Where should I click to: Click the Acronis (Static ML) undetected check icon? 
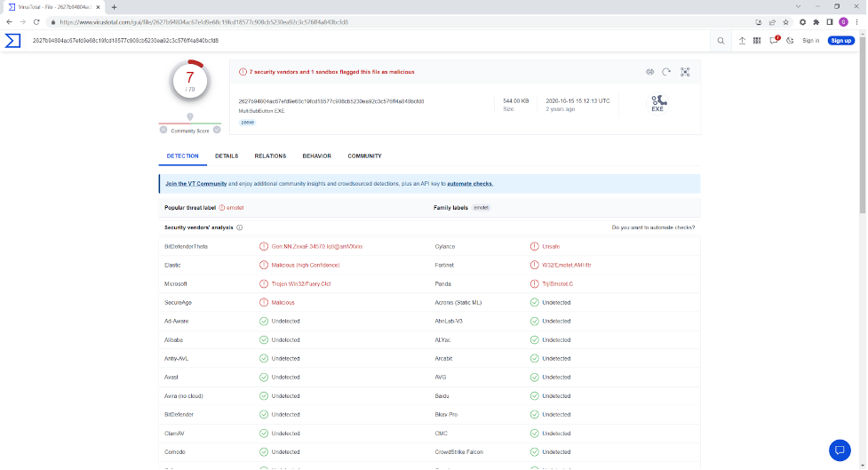534,303
